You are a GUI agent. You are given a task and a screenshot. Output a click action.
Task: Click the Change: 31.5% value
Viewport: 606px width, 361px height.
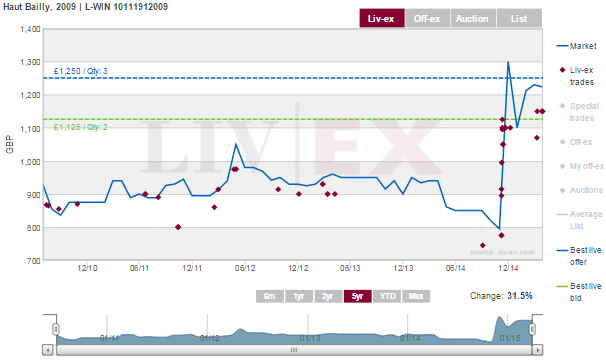(520, 296)
